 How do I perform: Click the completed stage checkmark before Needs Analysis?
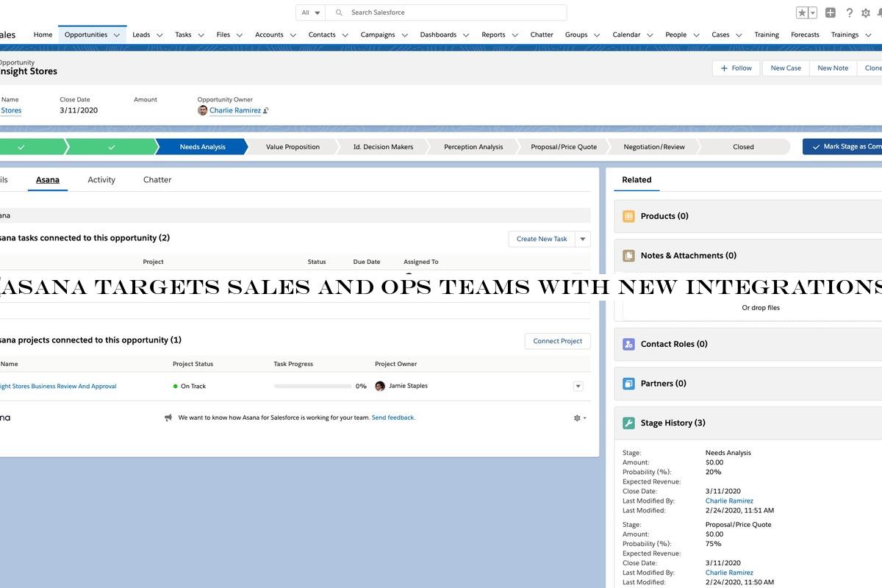click(x=111, y=147)
